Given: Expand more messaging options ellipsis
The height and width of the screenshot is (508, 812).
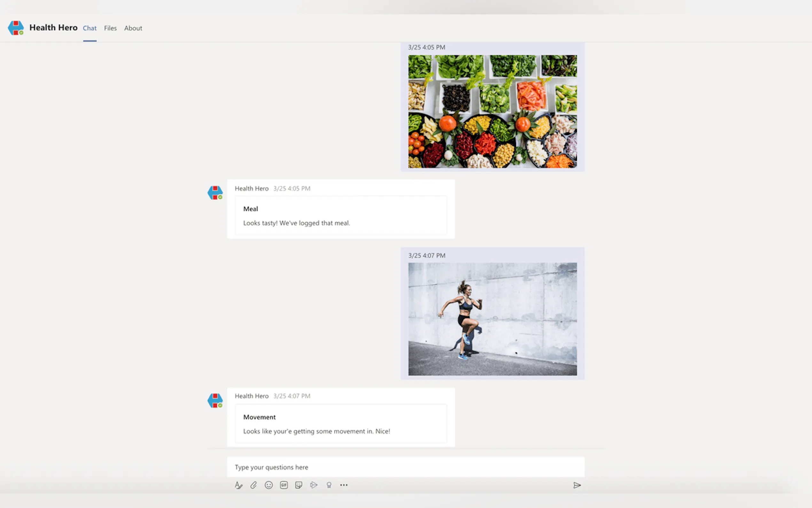Looking at the screenshot, I should pyautogui.click(x=344, y=485).
